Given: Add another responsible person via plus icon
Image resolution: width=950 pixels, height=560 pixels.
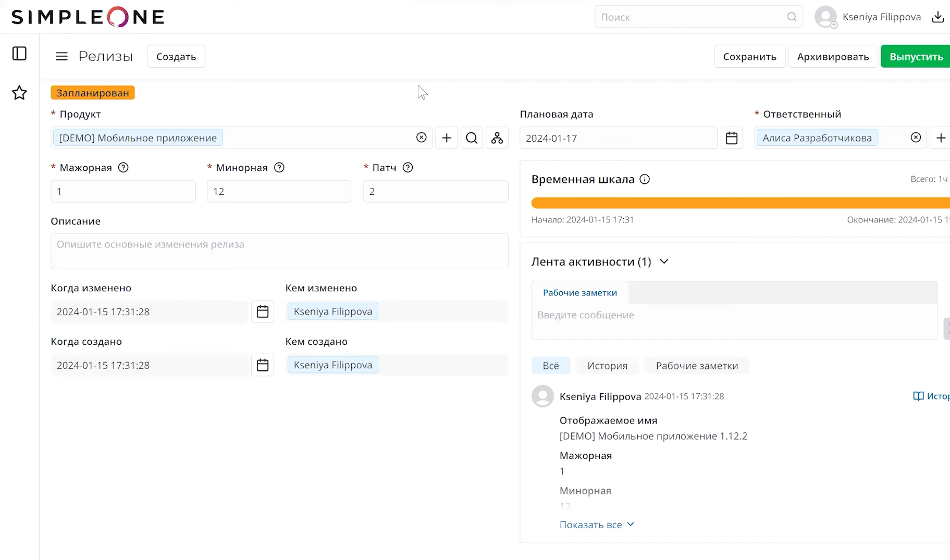Looking at the screenshot, I should click(942, 138).
